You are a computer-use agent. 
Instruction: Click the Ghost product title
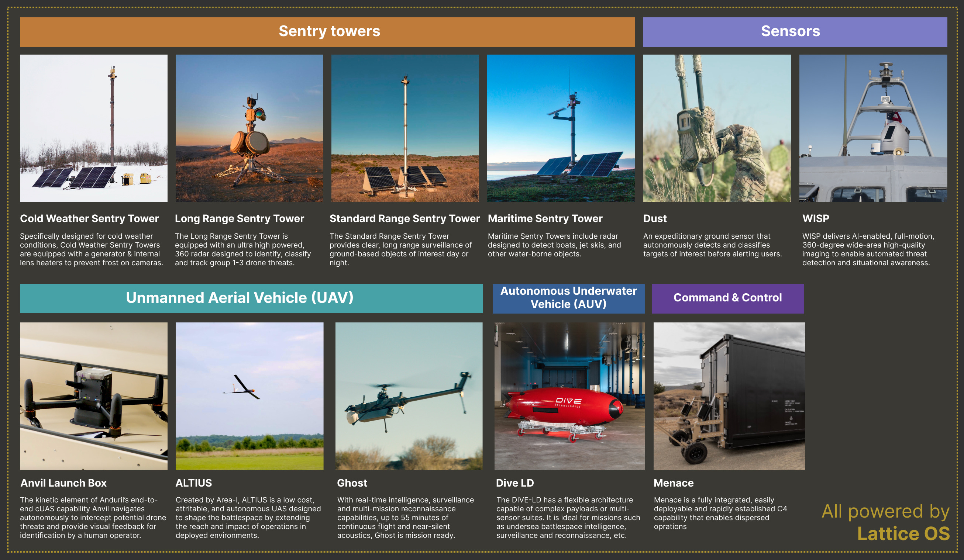point(352,483)
